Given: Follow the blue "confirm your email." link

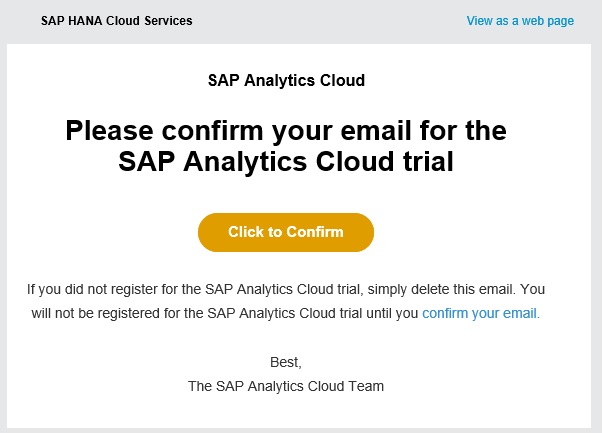Looking at the screenshot, I should coord(480,313).
